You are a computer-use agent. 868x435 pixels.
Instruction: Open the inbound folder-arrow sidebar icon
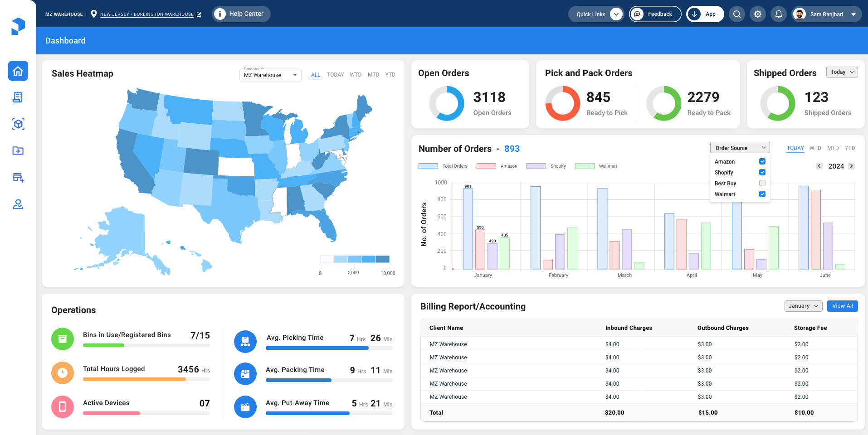(x=18, y=151)
